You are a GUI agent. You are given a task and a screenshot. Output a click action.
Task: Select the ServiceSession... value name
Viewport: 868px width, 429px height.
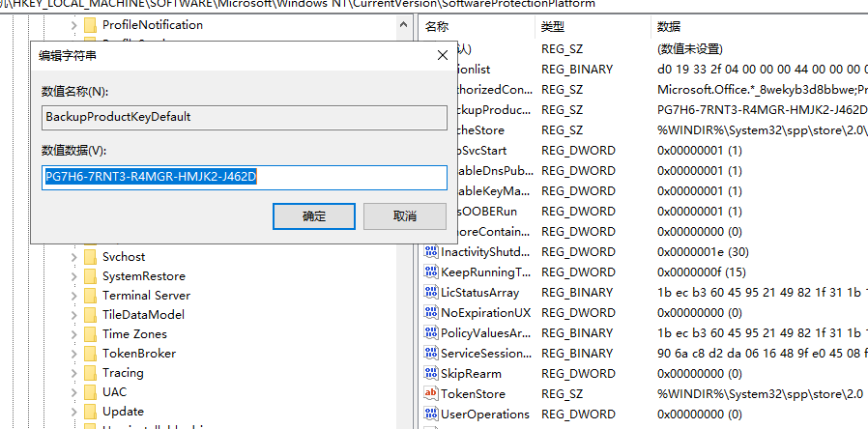pos(485,354)
